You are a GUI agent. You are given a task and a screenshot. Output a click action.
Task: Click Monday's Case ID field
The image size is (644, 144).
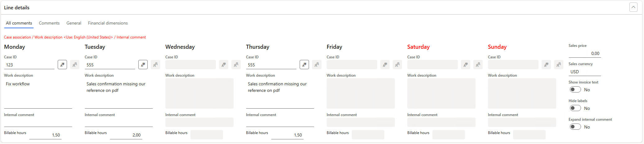(29, 65)
